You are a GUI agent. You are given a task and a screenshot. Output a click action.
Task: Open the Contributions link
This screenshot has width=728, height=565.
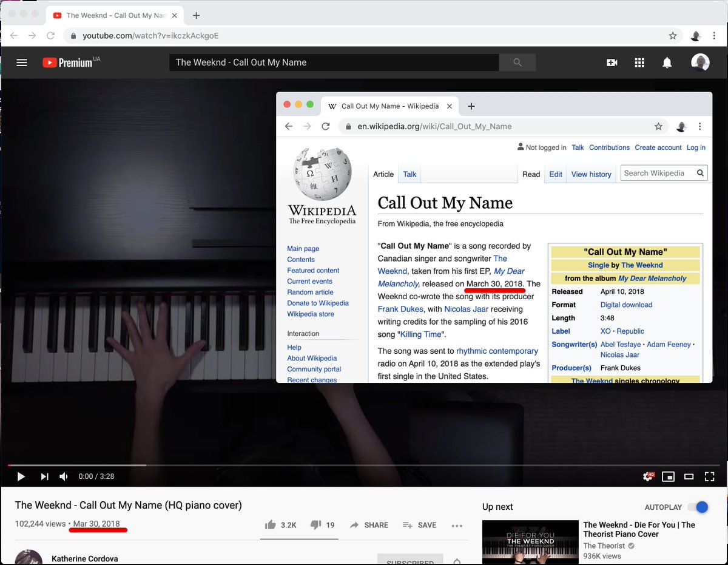(x=609, y=147)
